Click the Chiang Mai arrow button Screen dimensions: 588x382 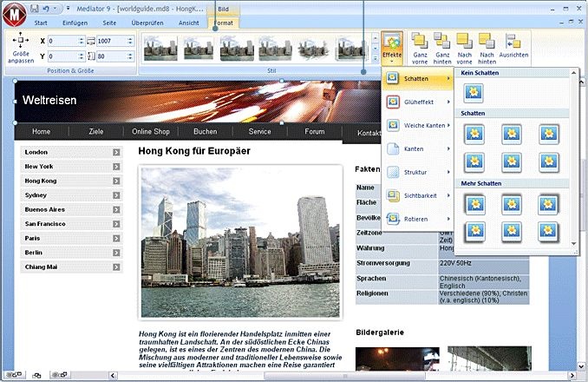[116, 267]
